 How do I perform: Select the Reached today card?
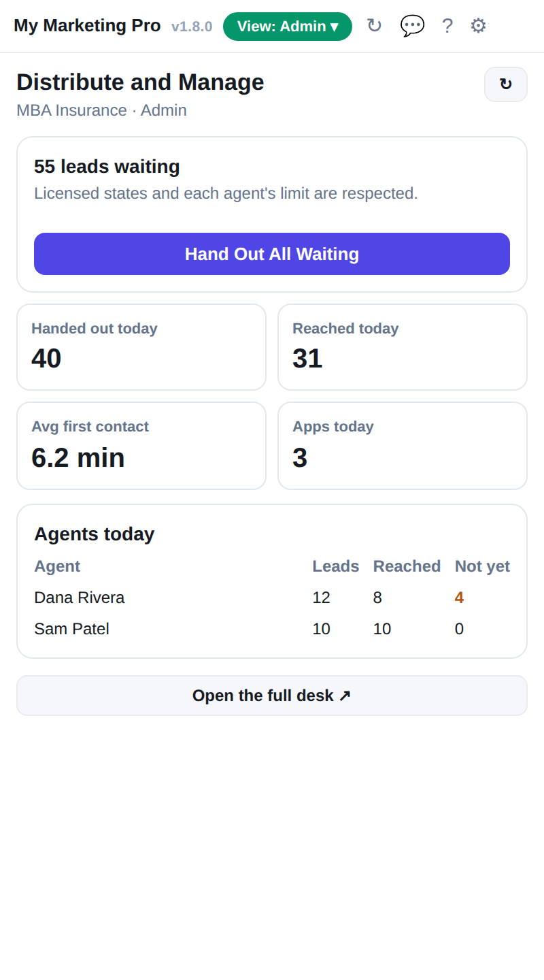coord(403,347)
